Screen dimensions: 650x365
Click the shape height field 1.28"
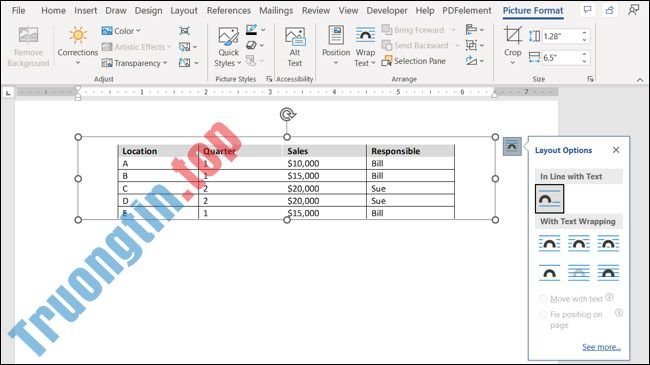(561, 36)
